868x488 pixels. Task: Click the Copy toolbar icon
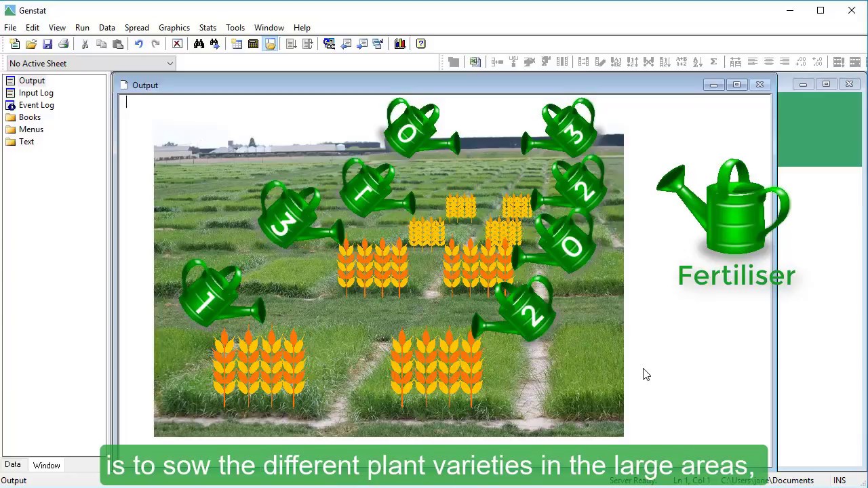(101, 44)
